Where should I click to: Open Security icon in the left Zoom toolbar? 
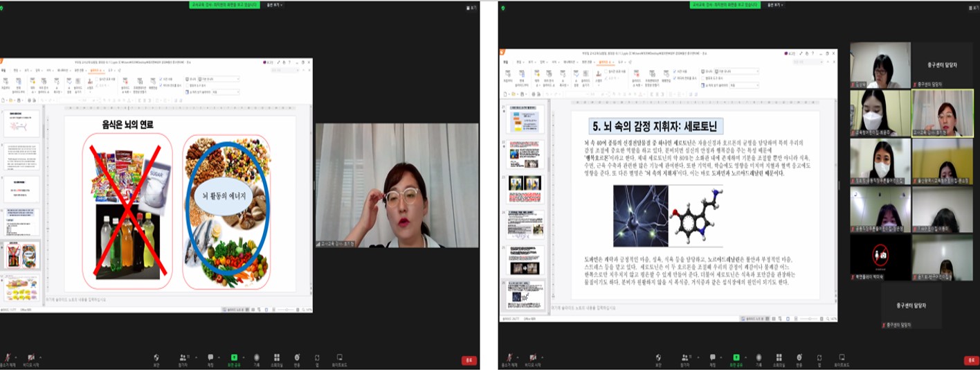pos(156,358)
